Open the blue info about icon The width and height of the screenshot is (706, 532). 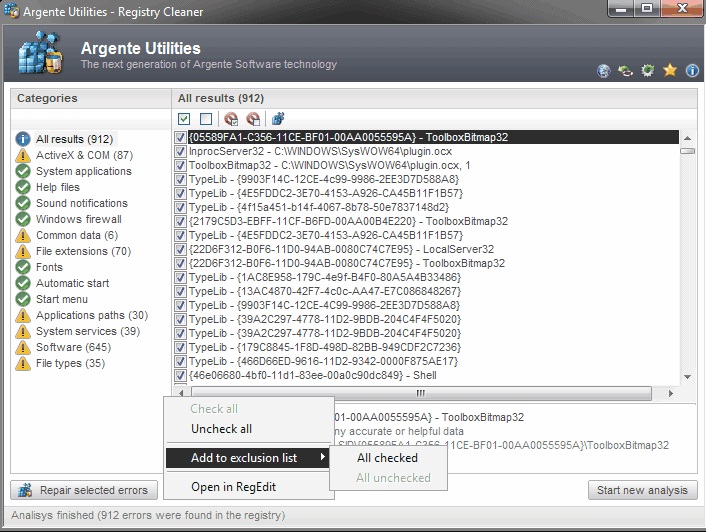tap(692, 71)
